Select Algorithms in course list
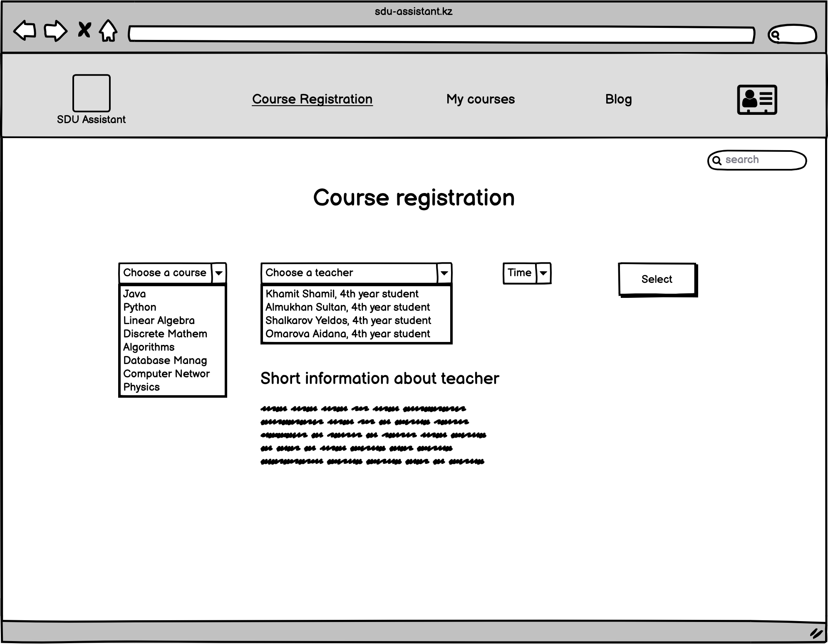The height and width of the screenshot is (644, 828). tap(173, 347)
